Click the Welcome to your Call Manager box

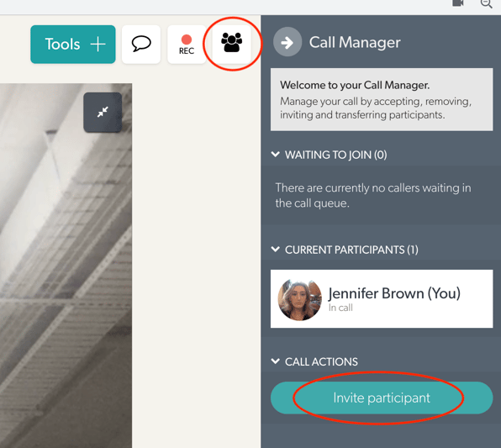pos(382,99)
